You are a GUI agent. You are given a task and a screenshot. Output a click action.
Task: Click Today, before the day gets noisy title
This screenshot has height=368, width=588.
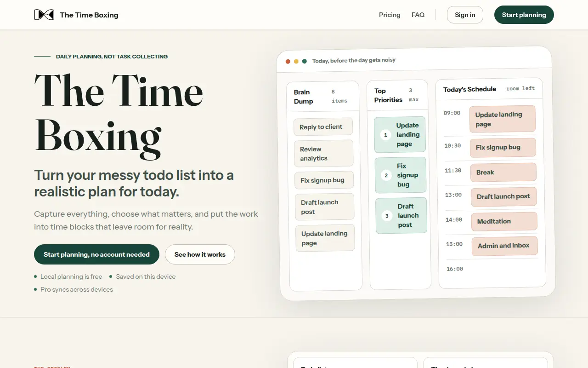tap(354, 60)
